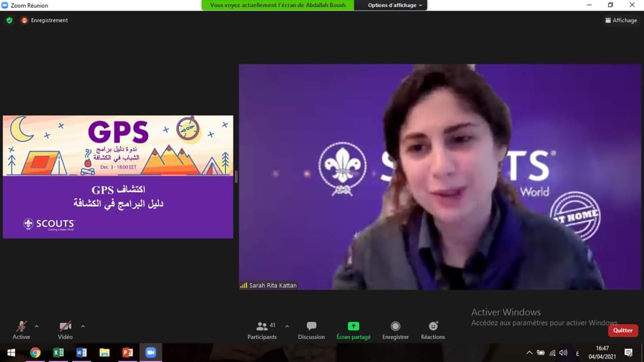Unmute the microphone with the Activer icon
Screen dimensions: 644x362
(21, 327)
